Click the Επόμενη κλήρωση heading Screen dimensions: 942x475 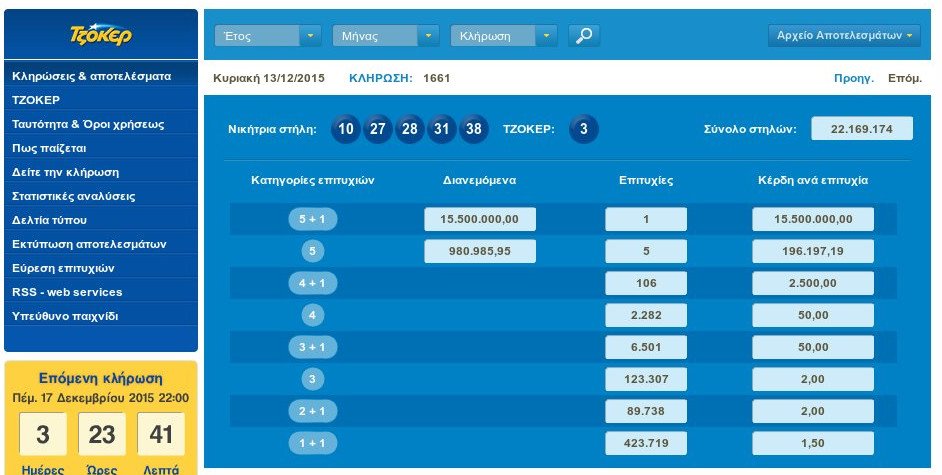click(x=100, y=378)
